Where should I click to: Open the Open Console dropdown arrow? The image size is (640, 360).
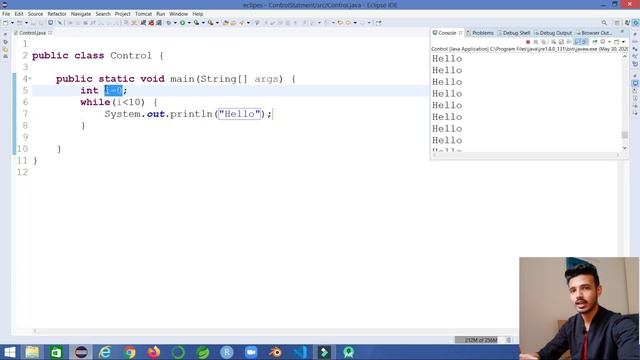point(623,42)
